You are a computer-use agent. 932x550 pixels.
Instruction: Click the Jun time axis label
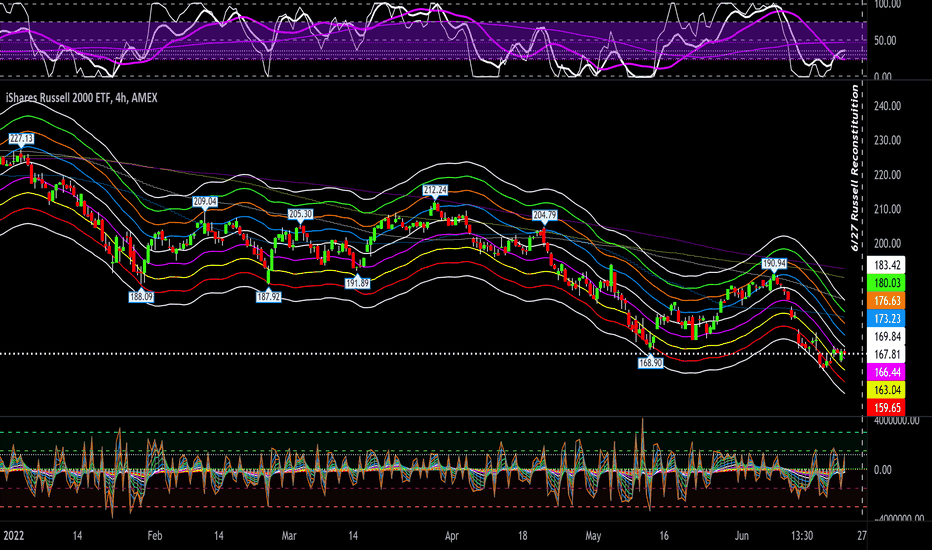coord(741,536)
